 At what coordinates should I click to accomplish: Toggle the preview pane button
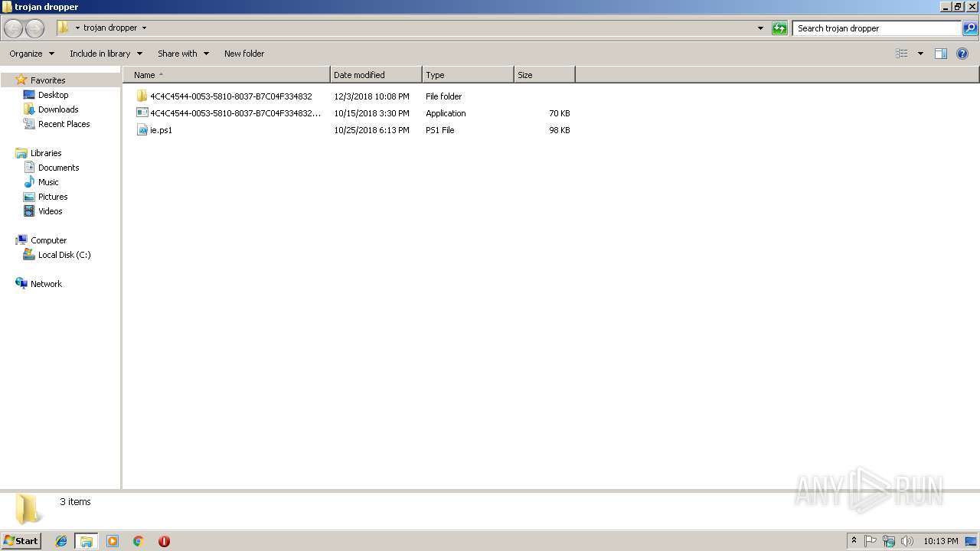point(941,54)
